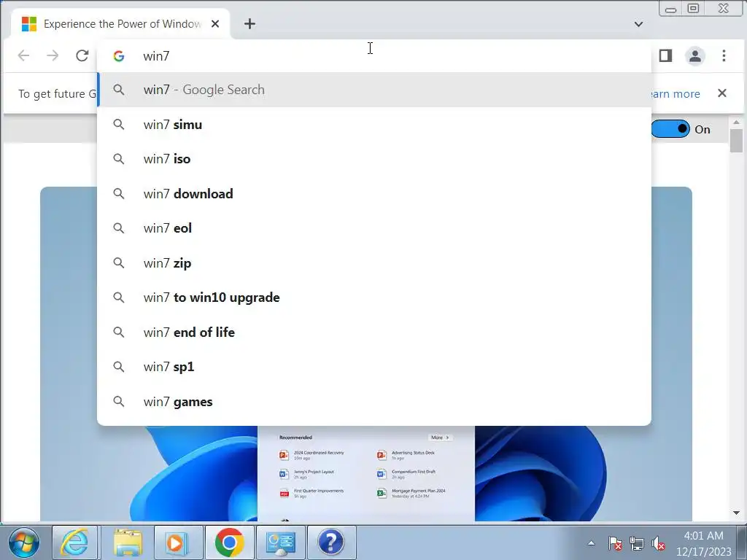Open the tab search chevron
The width and height of the screenshot is (747, 560).
point(638,24)
